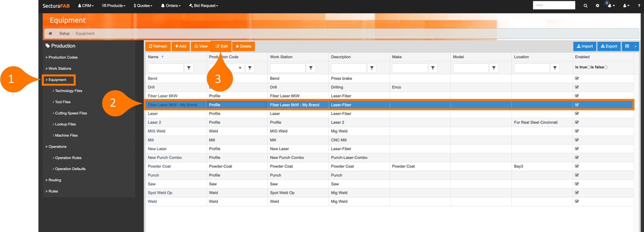Image resolution: width=644 pixels, height=232 pixels.
Task: Open Technology Files in the sidebar
Action: [68, 91]
